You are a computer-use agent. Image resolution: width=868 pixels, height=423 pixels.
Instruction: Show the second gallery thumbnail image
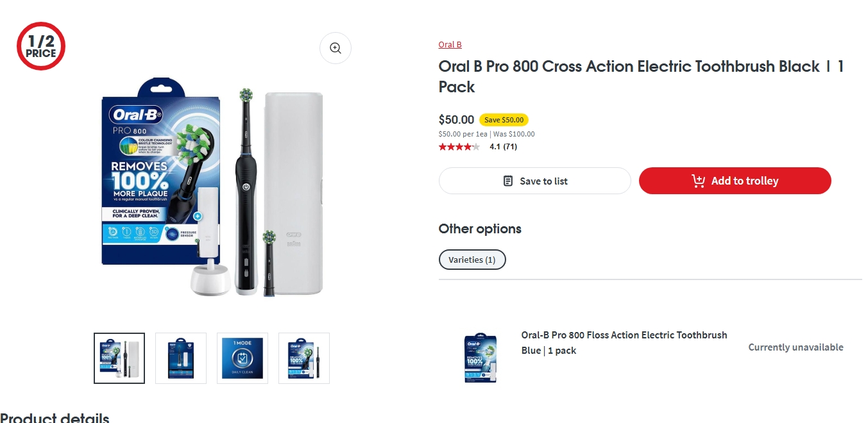(x=181, y=358)
